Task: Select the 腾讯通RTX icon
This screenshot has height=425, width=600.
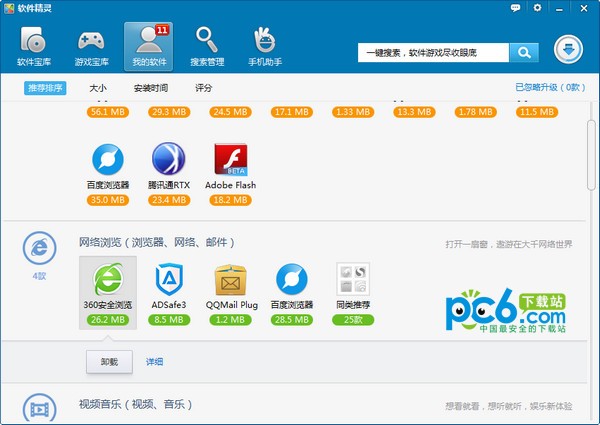Action: (169, 159)
